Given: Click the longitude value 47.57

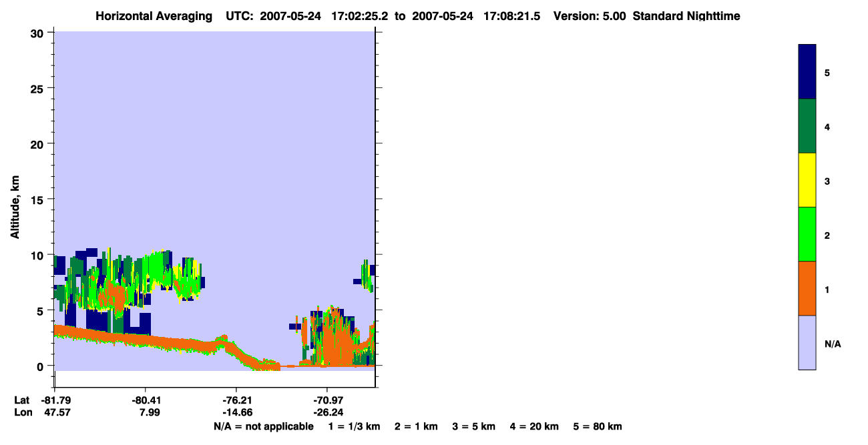Looking at the screenshot, I should coord(56,412).
